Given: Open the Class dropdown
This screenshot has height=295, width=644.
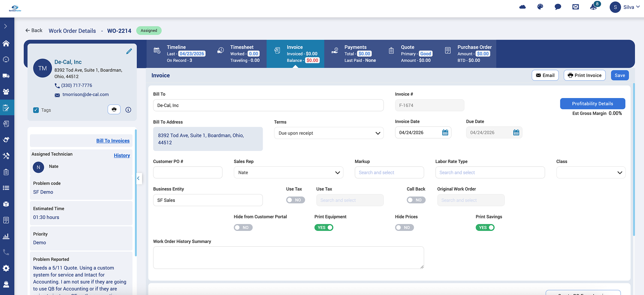Looking at the screenshot, I should pyautogui.click(x=591, y=172).
